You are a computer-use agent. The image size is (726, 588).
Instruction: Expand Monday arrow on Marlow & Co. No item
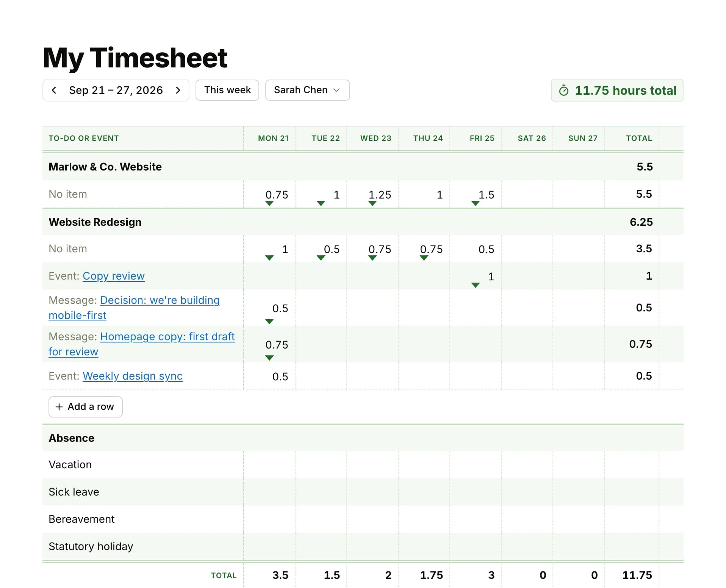[269, 203]
